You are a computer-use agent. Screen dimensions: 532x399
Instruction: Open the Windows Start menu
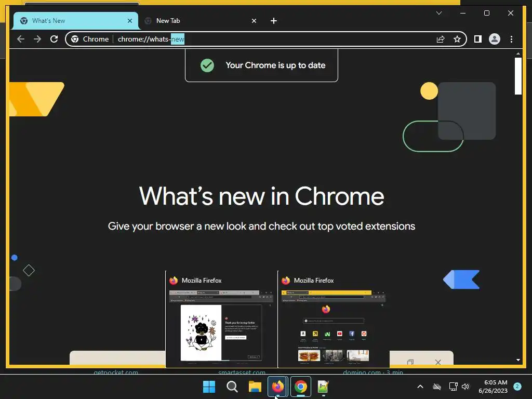click(209, 387)
